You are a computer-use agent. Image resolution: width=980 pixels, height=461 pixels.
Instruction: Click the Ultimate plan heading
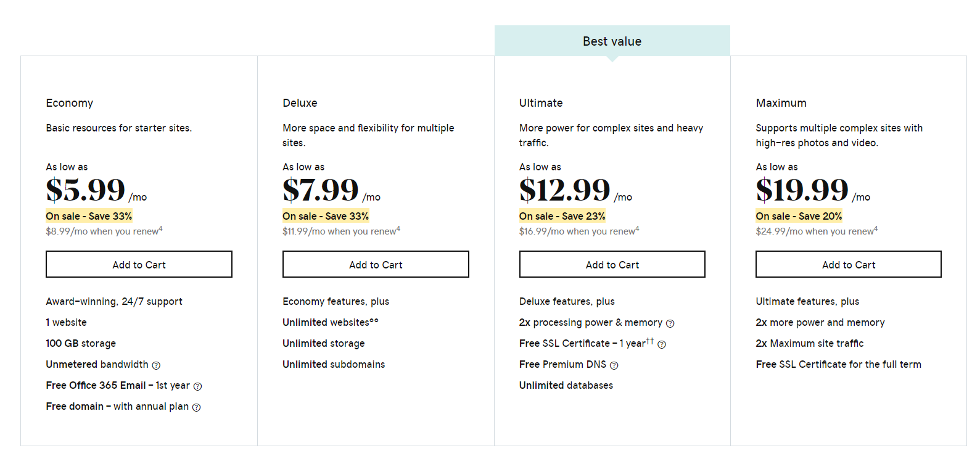(x=541, y=103)
